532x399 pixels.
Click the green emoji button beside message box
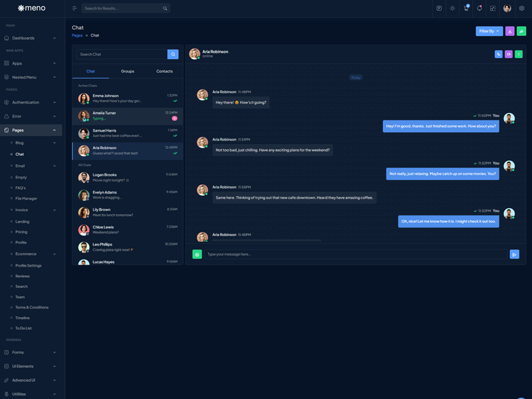pyautogui.click(x=197, y=254)
